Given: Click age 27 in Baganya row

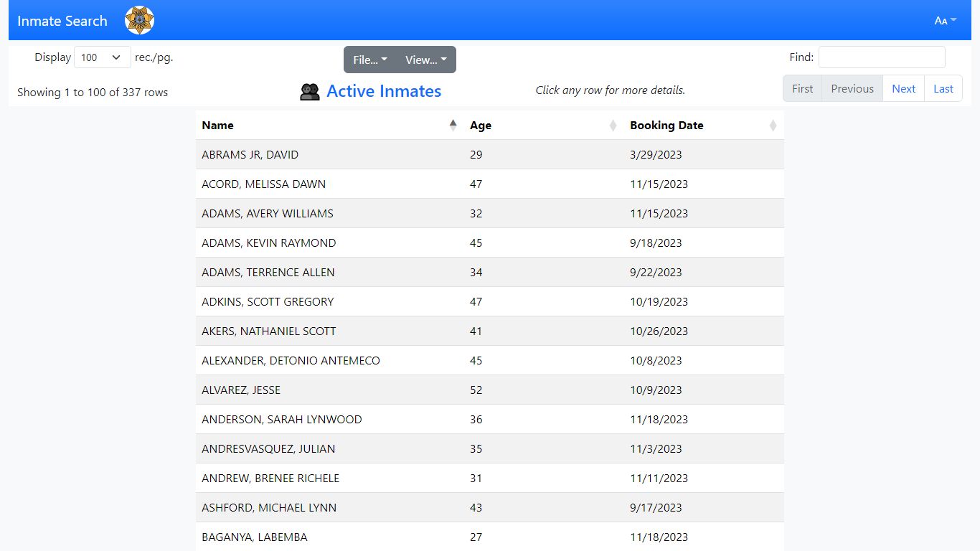Looking at the screenshot, I should pos(476,537).
